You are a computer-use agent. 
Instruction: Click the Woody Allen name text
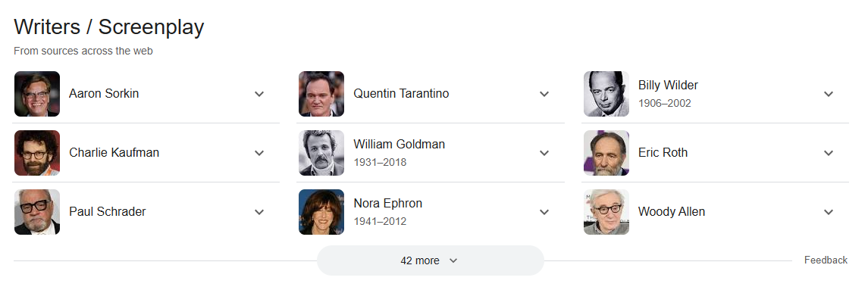pyautogui.click(x=672, y=211)
